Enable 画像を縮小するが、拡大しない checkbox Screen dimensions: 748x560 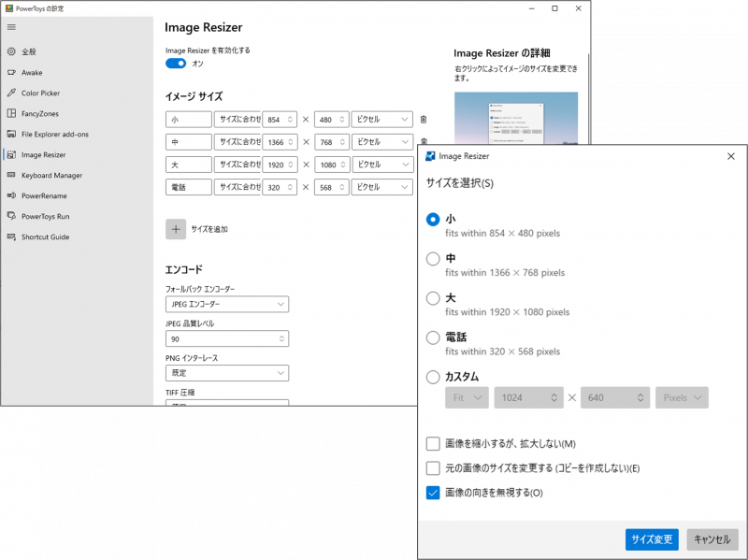point(433,444)
